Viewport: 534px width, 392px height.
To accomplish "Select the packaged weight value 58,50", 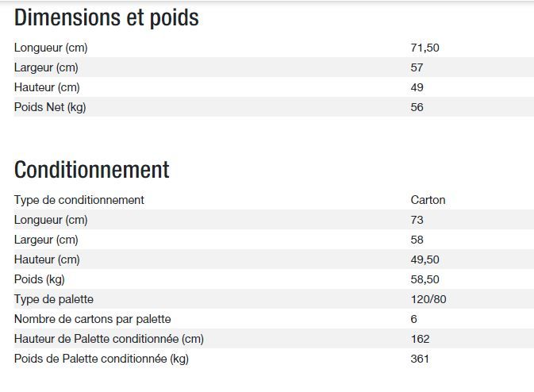I will [425, 279].
